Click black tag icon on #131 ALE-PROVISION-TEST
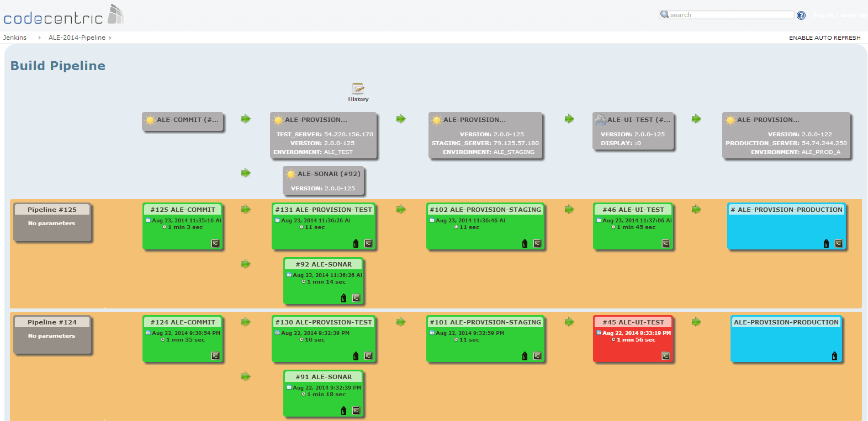This screenshot has height=421, width=868. [x=356, y=243]
